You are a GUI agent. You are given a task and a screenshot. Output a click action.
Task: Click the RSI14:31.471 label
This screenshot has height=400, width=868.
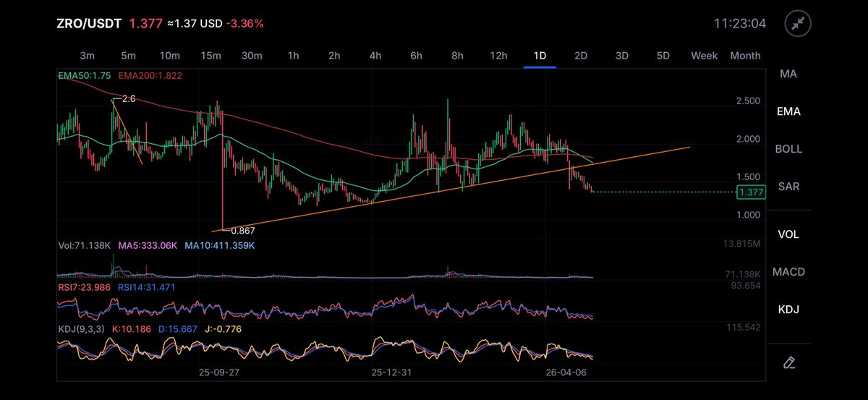[148, 287]
